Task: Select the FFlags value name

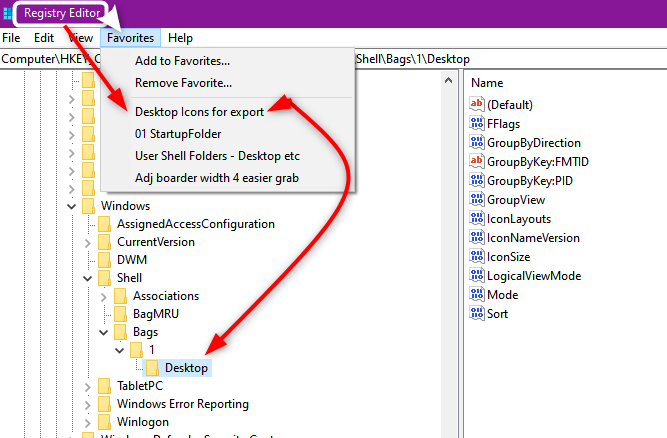Action: tap(503, 124)
